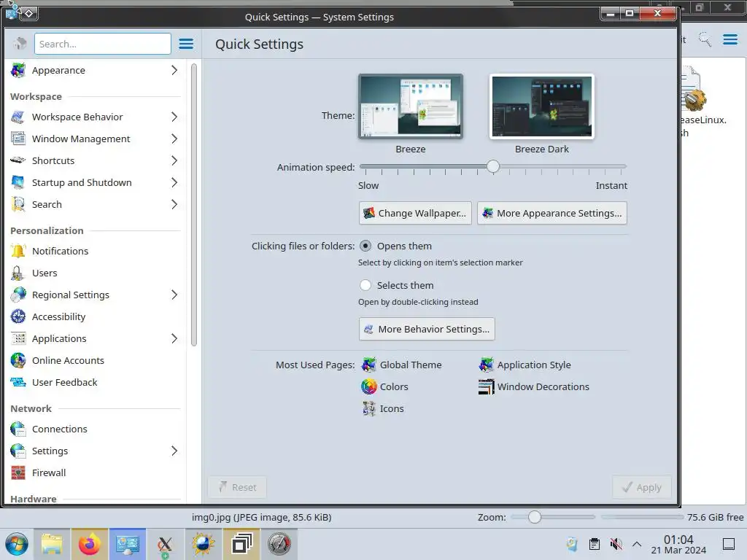Open the file manager from taskbar
The image size is (747, 560).
coord(52,544)
